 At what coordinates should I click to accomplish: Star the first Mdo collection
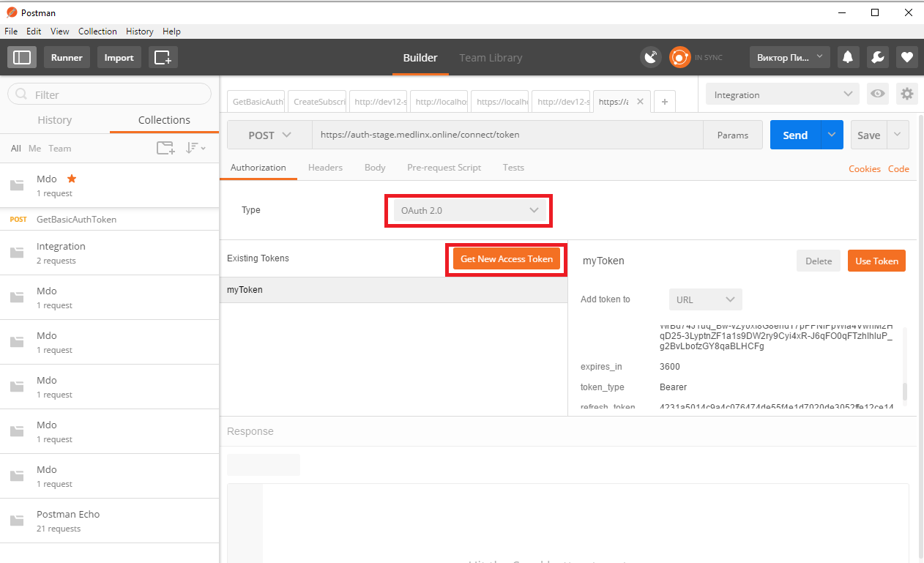(72, 179)
